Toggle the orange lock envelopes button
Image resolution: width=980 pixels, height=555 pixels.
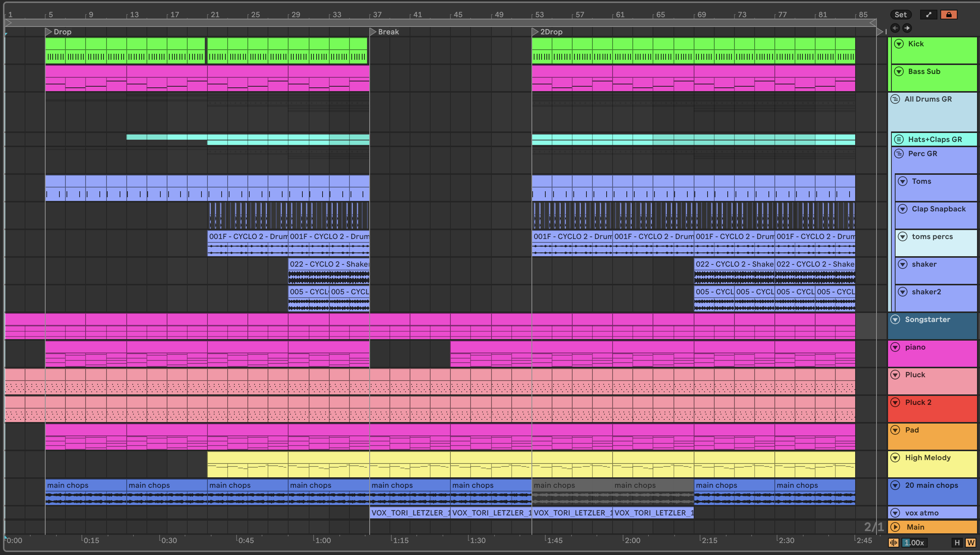coord(948,15)
